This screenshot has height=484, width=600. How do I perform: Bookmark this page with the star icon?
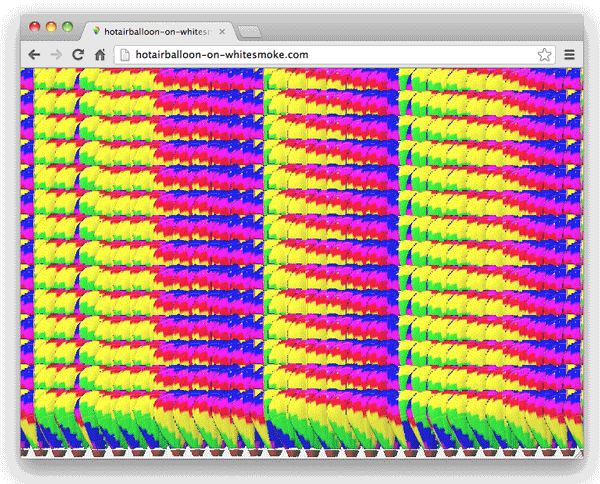point(544,55)
